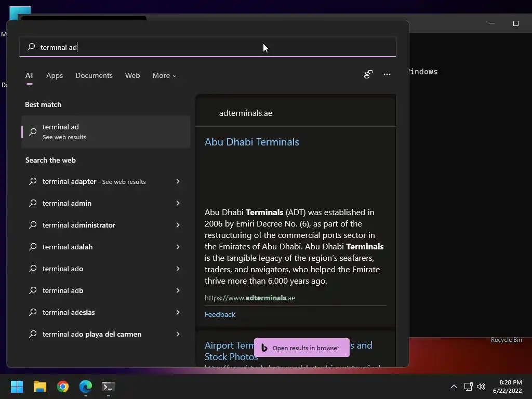Click magnifier icon beside best match result

click(x=33, y=131)
